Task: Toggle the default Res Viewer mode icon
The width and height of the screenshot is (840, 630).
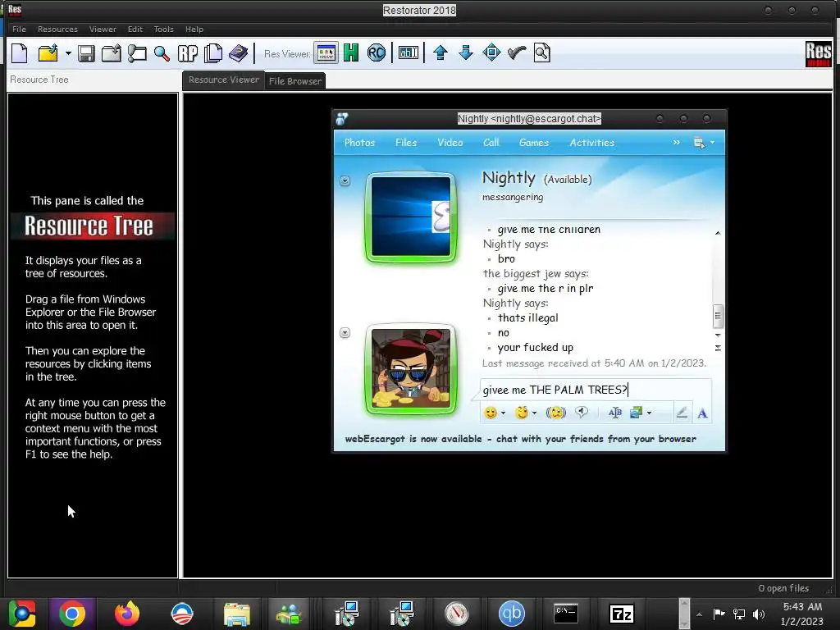Action: 326,53
